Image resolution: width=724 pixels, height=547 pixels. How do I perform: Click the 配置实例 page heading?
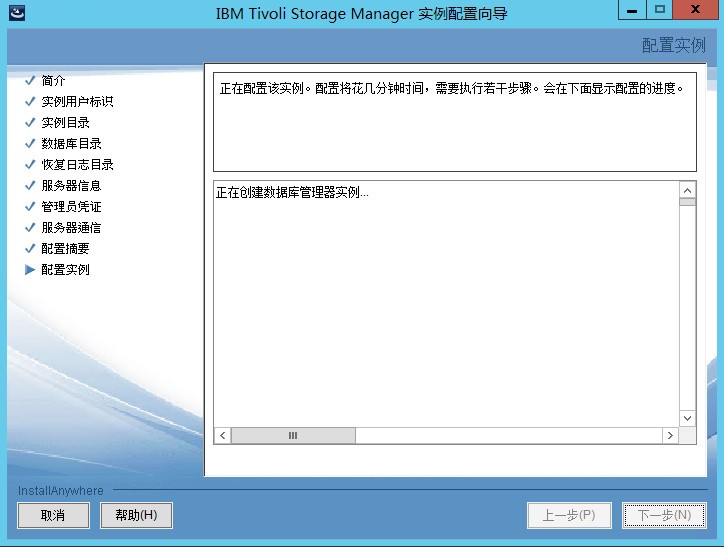click(674, 45)
